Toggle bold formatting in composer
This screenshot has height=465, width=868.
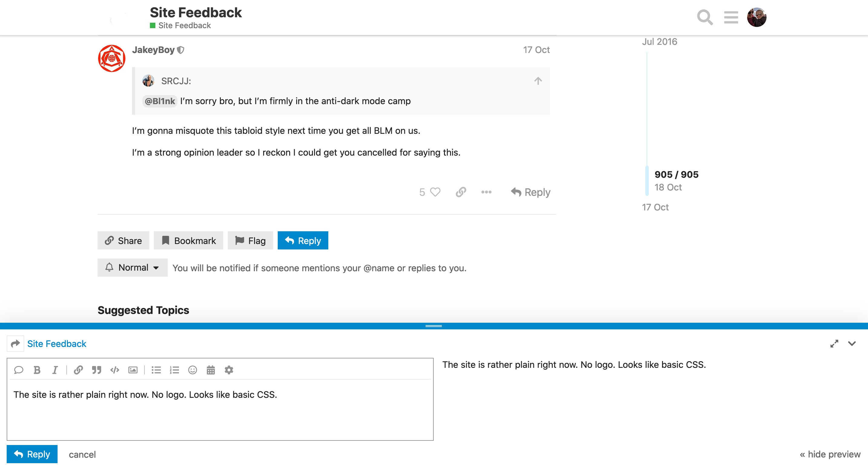pos(37,370)
